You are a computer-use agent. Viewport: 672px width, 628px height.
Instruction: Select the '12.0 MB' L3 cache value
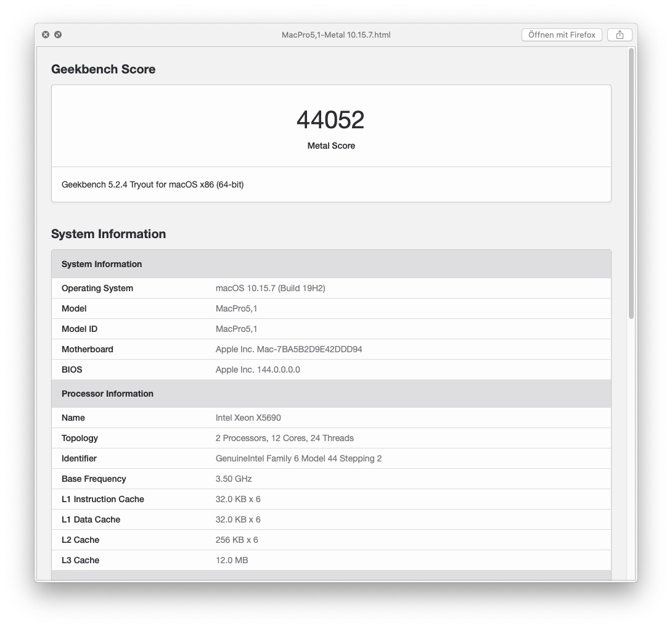pyautogui.click(x=232, y=560)
